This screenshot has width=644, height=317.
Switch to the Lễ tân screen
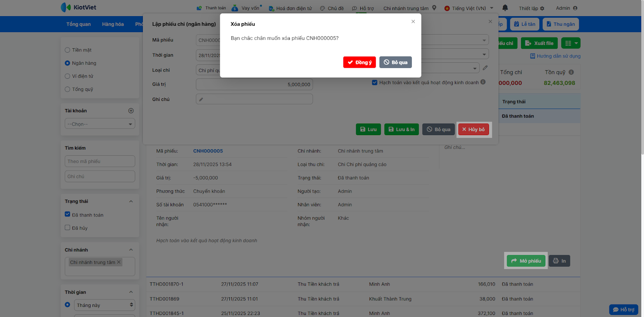[524, 24]
